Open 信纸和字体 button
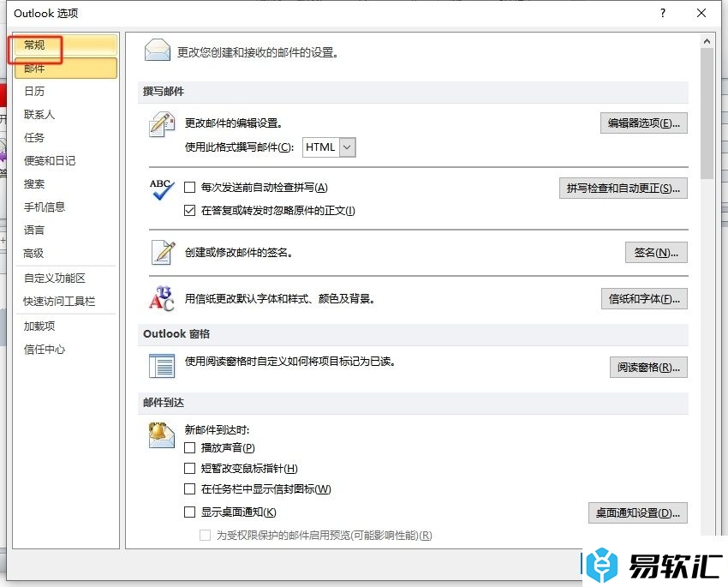728x587 pixels. [644, 298]
